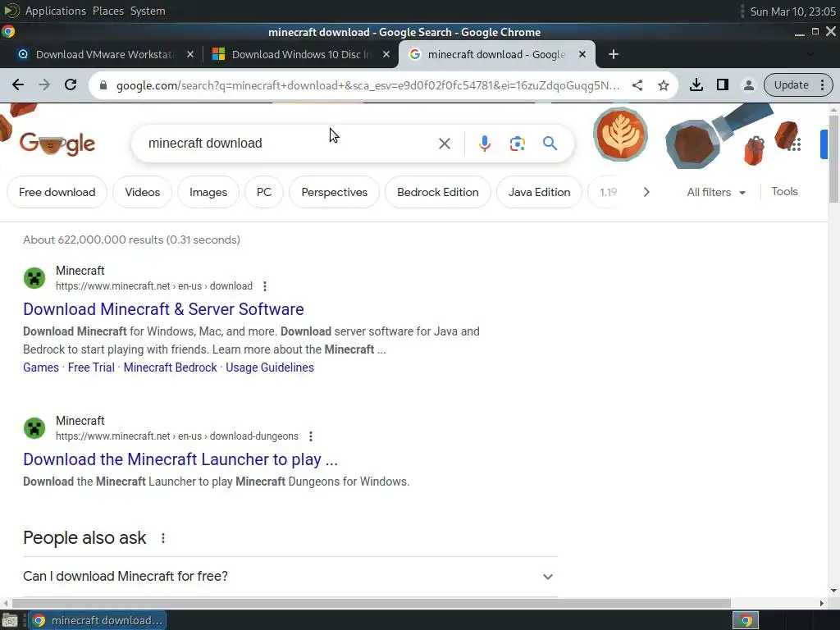Show more filter chips with the right chevron
Viewport: 840px width, 630px height.
pos(646,192)
